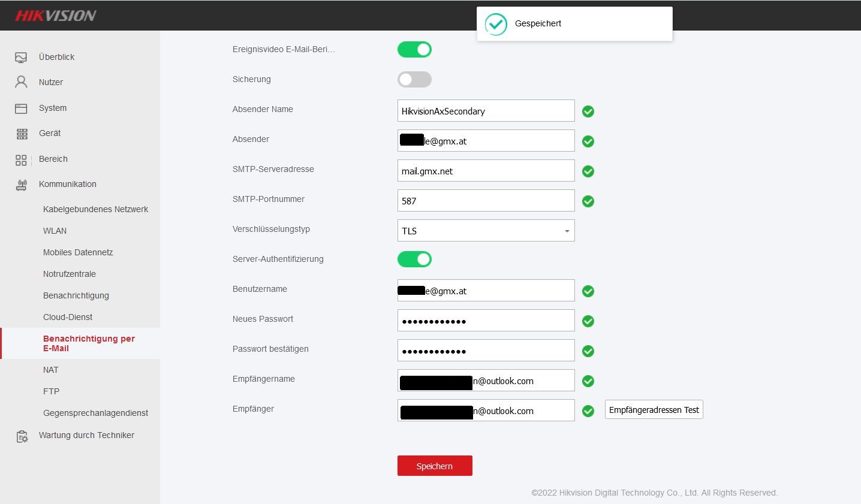Disable the Ereignisvideo E-Mail-Bericht toggle
861x504 pixels.
(414, 50)
